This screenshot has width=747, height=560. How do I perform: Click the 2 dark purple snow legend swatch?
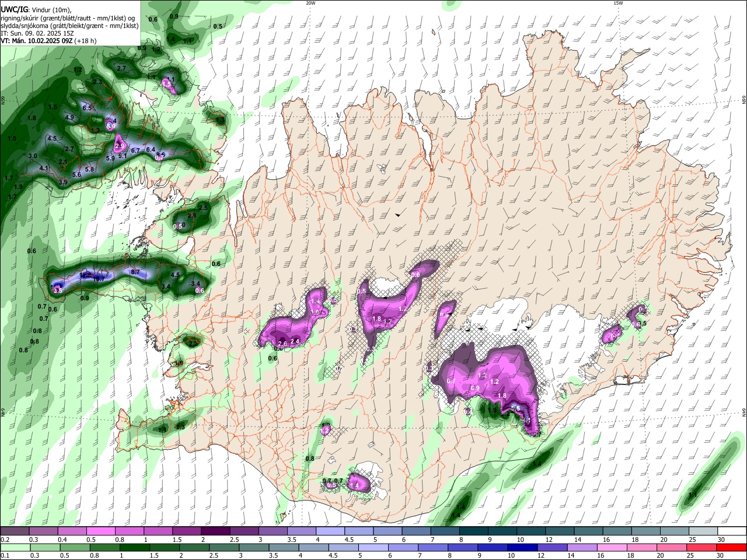tap(215, 531)
